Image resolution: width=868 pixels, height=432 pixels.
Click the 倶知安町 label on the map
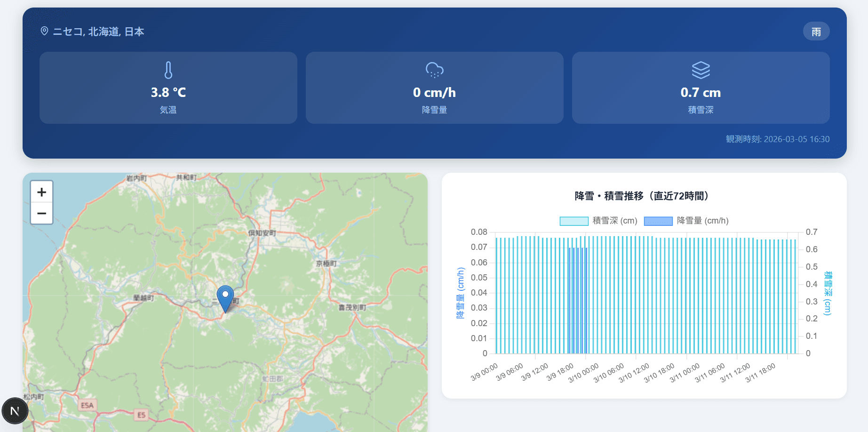pyautogui.click(x=262, y=233)
